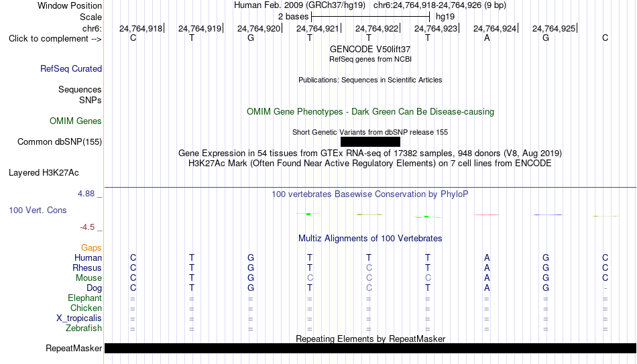Open the 100 Vert. Cons track label
This screenshot has height=364, width=637.
point(38,210)
